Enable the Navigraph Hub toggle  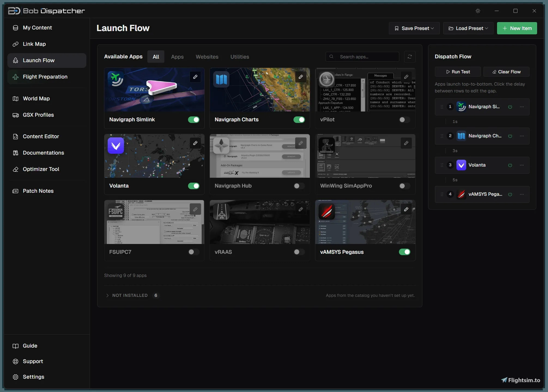click(x=299, y=186)
